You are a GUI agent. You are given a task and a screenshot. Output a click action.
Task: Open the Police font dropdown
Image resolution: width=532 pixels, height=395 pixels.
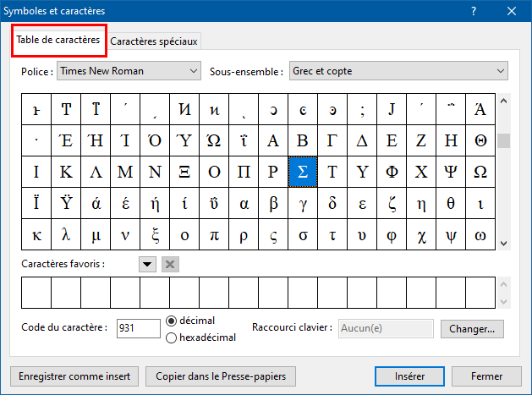click(x=129, y=70)
